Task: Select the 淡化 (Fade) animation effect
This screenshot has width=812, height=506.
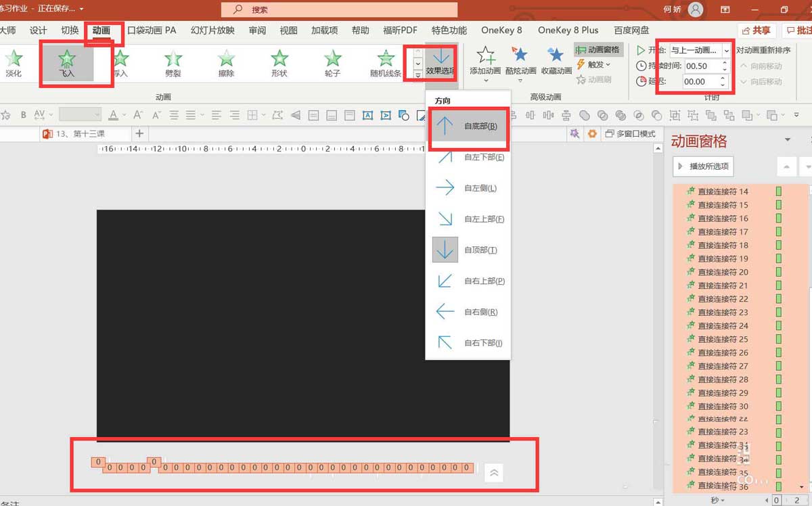Action: [x=14, y=64]
